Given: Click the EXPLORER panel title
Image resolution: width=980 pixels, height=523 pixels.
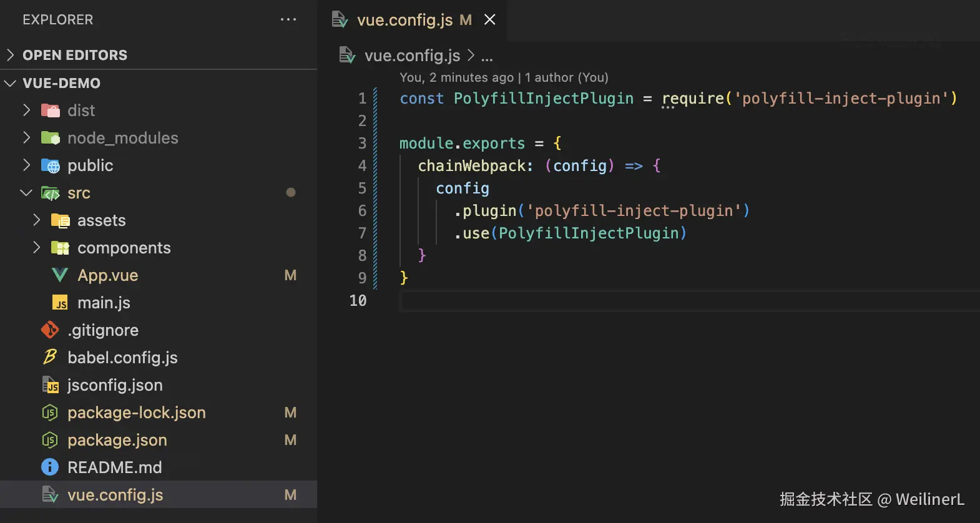Looking at the screenshot, I should point(58,20).
